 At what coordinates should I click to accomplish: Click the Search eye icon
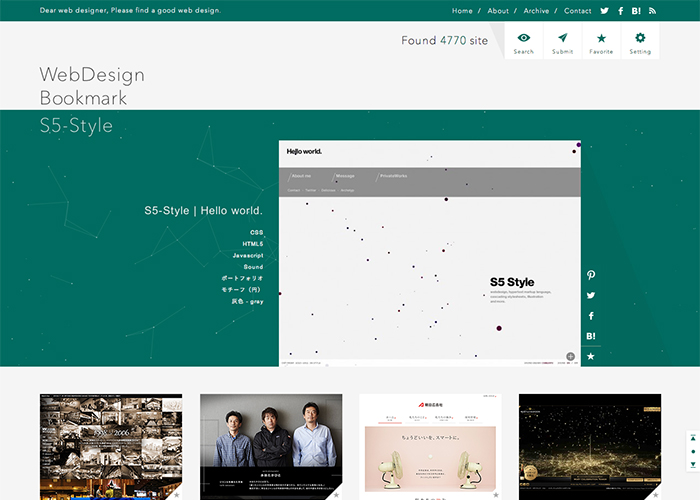(523, 42)
